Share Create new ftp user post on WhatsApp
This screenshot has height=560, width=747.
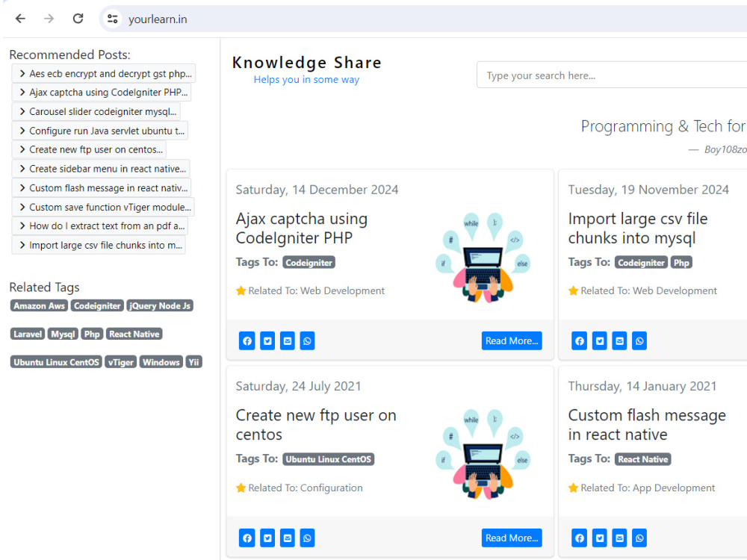coord(307,538)
